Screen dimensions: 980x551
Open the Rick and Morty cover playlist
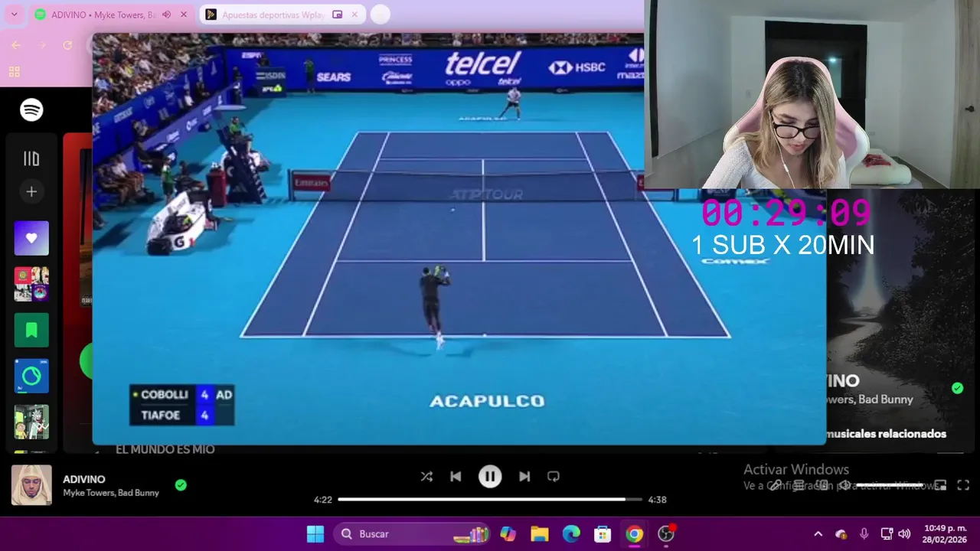click(31, 422)
